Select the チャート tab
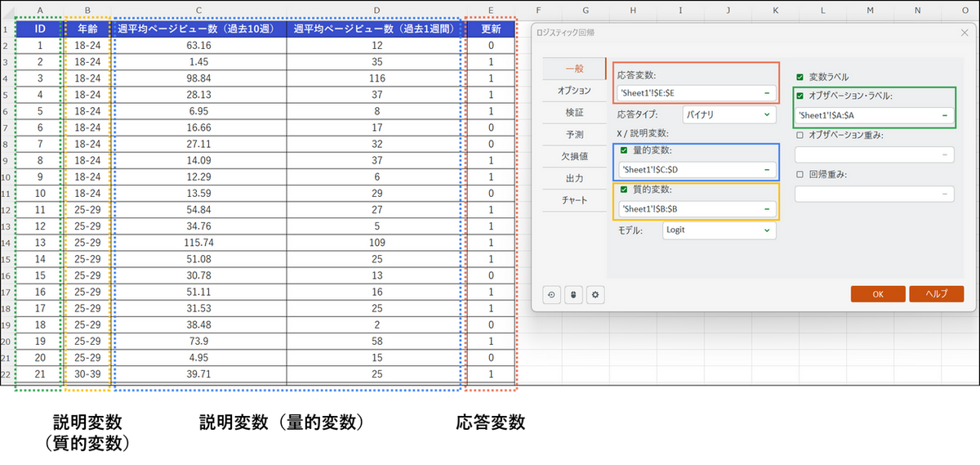This screenshot has width=980, height=465. pyautogui.click(x=574, y=200)
